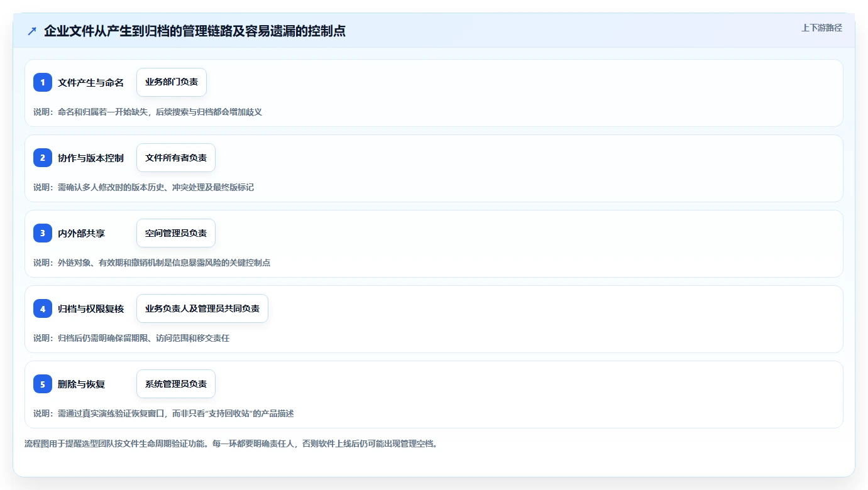The height and width of the screenshot is (490, 868).
Task: Click the arrow icon beside the header title
Action: pos(32,31)
